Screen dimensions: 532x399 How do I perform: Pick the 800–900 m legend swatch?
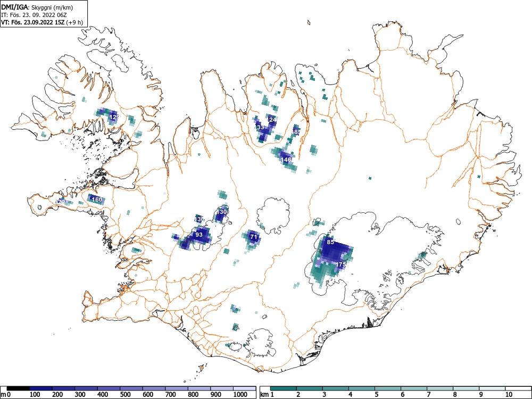pyautogui.click(x=200, y=388)
